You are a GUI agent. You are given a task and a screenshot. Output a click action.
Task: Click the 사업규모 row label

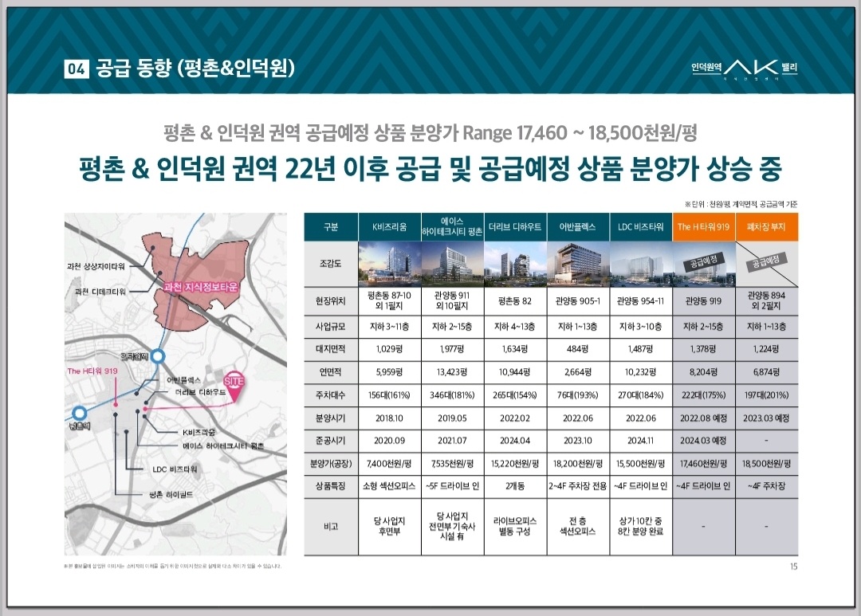(x=331, y=327)
